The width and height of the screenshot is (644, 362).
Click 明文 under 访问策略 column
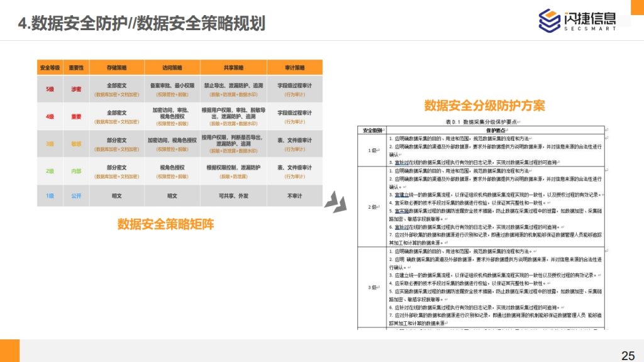[x=172, y=196]
